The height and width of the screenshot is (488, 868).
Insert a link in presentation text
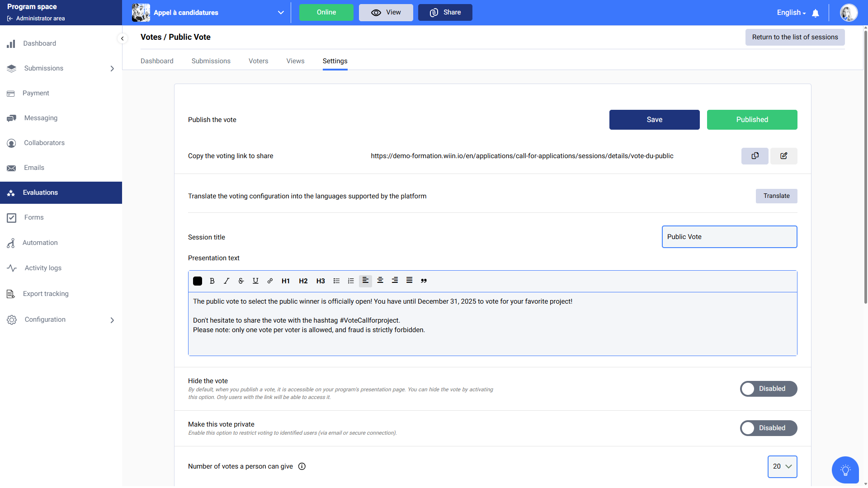270,281
